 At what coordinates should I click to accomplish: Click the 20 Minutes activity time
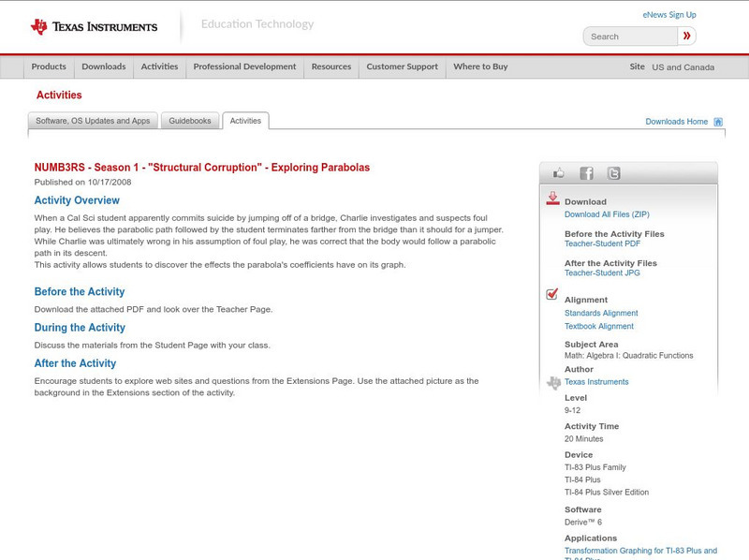point(583,438)
